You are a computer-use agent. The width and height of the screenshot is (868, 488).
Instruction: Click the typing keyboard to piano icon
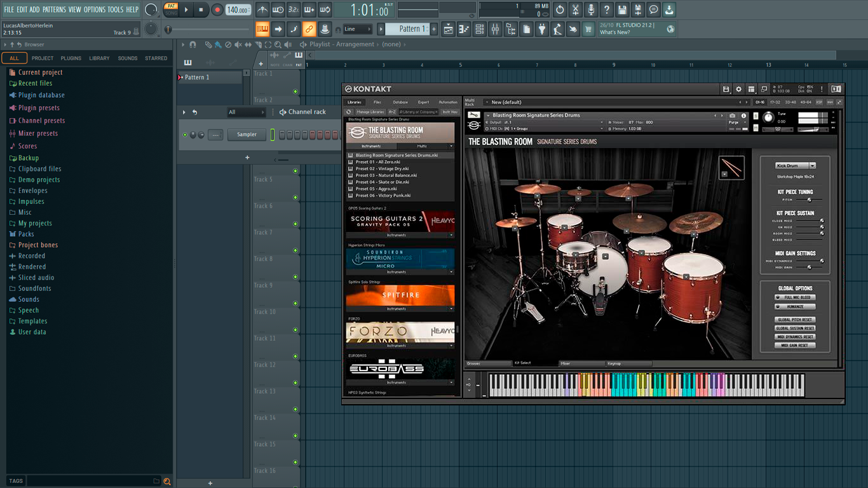pos(262,29)
